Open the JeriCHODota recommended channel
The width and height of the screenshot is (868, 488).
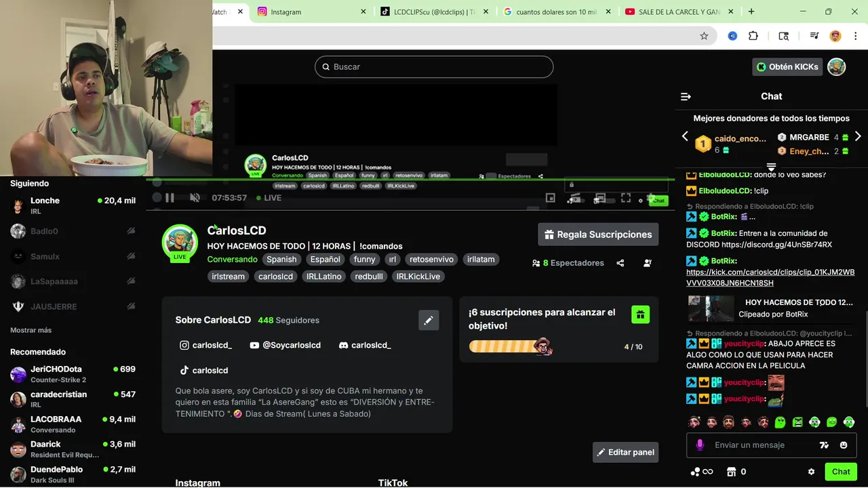pyautogui.click(x=73, y=374)
